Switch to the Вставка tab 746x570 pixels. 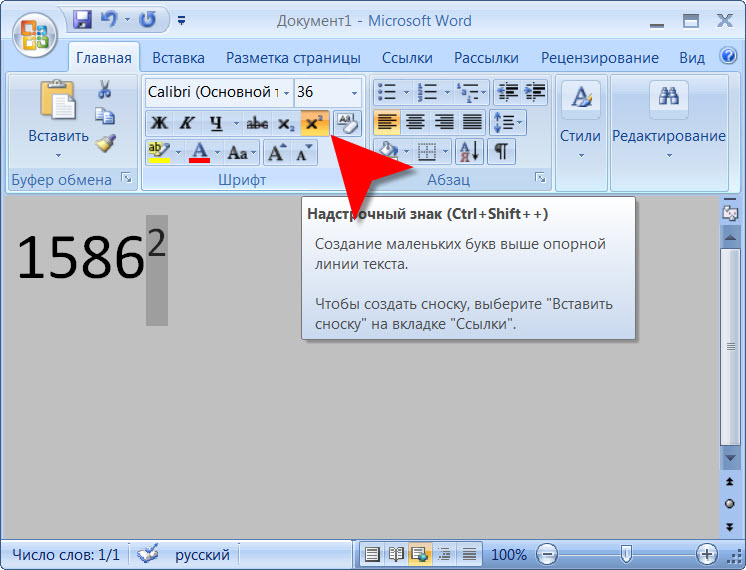(180, 58)
